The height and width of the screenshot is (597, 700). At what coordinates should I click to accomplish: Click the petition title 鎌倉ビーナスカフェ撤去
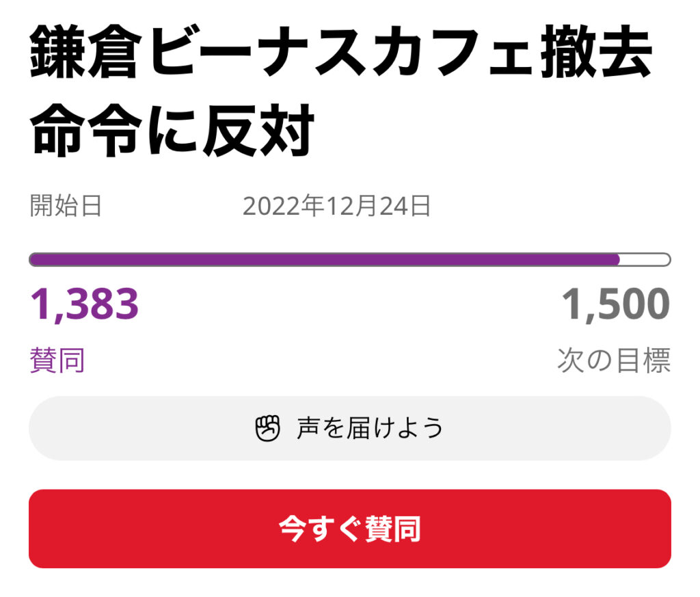[x=342, y=51]
